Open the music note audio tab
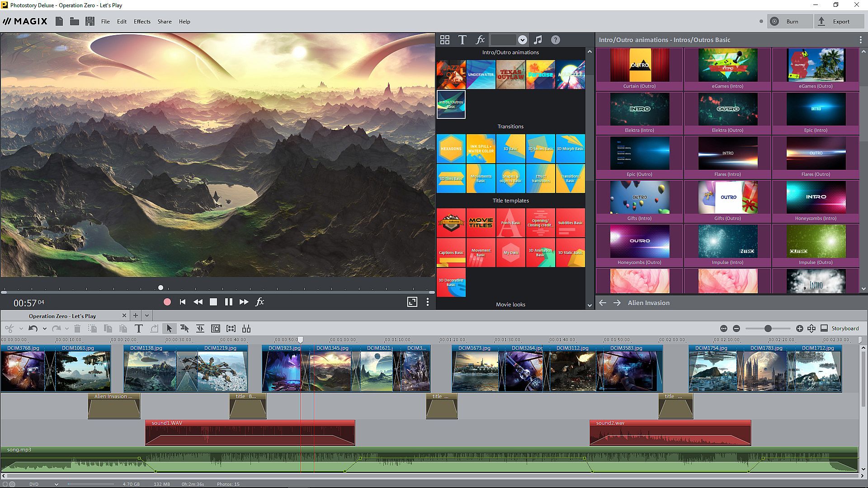Image resolution: width=868 pixels, height=488 pixels. pyautogui.click(x=538, y=40)
